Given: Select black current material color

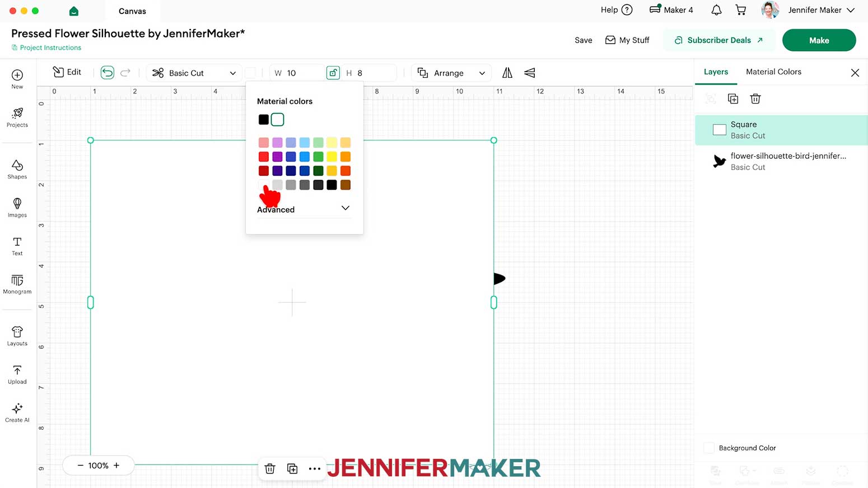Looking at the screenshot, I should click(264, 119).
